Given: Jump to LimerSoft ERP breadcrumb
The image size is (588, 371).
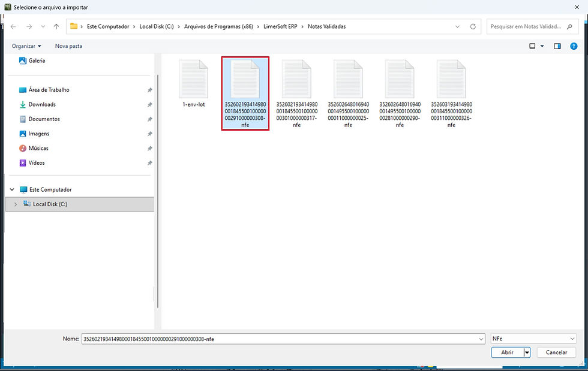Looking at the screenshot, I should pos(280,26).
